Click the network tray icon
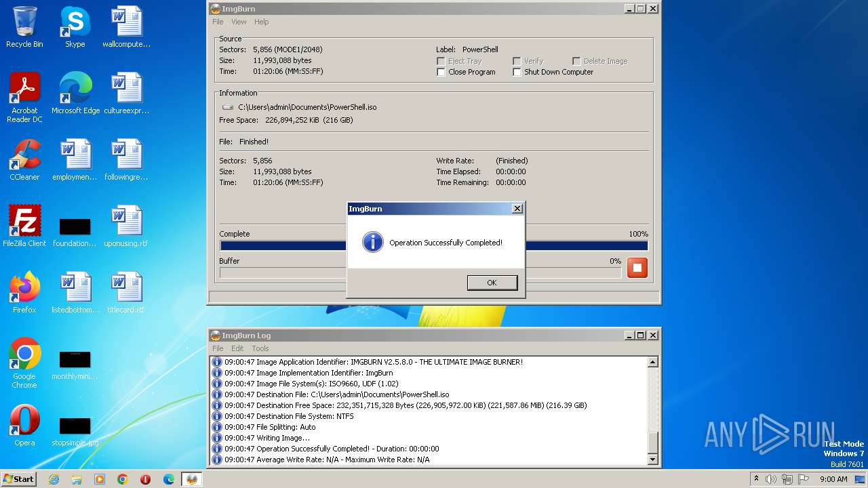This screenshot has height=488, width=868. 787,479
